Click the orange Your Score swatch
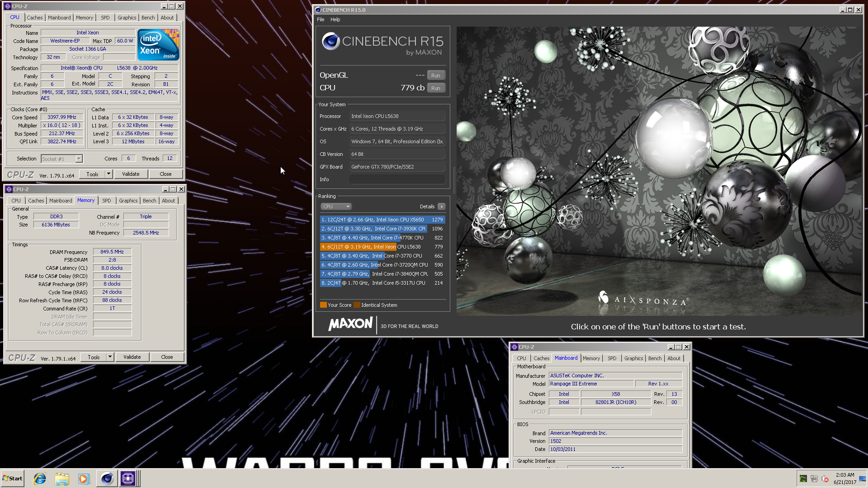868x488 pixels. [x=323, y=305]
